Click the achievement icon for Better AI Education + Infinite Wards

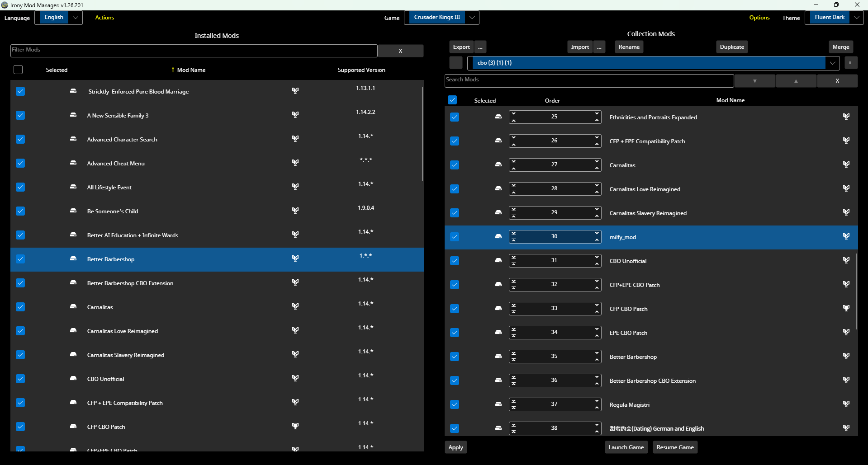[x=295, y=235]
